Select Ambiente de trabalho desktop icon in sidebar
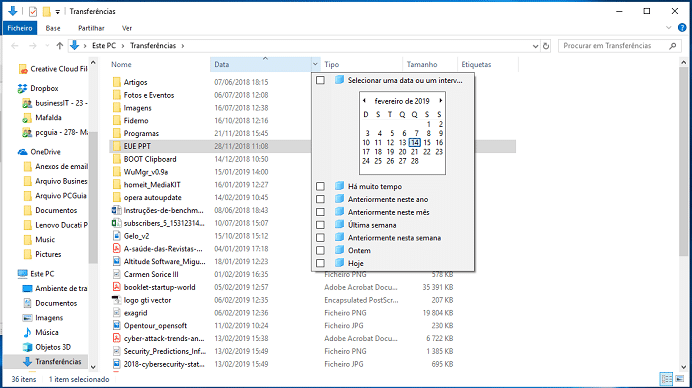 (x=27, y=289)
